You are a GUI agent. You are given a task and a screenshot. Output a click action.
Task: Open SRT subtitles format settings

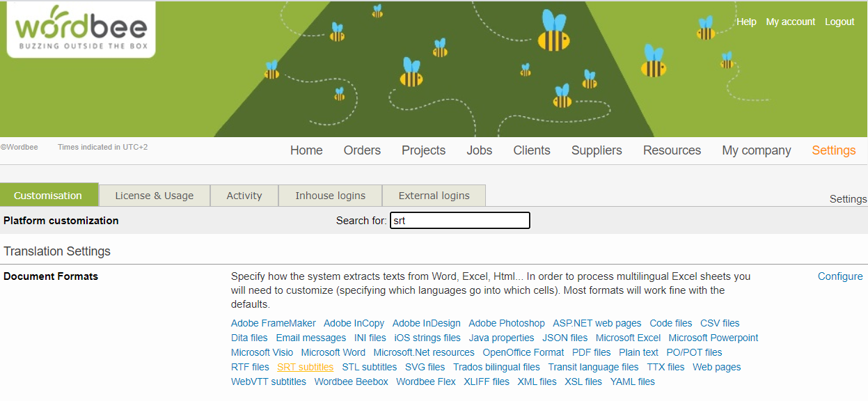(305, 367)
